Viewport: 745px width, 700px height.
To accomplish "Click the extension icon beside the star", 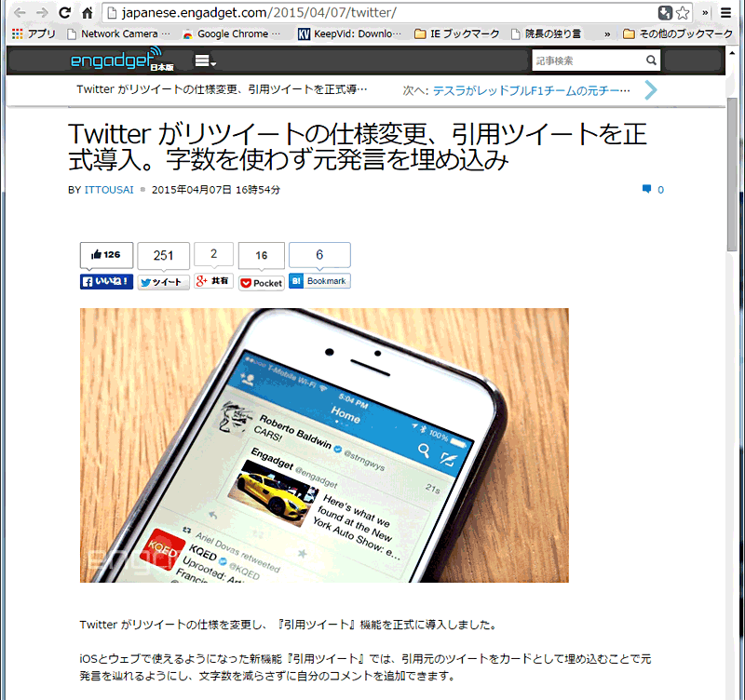I will pos(665,13).
